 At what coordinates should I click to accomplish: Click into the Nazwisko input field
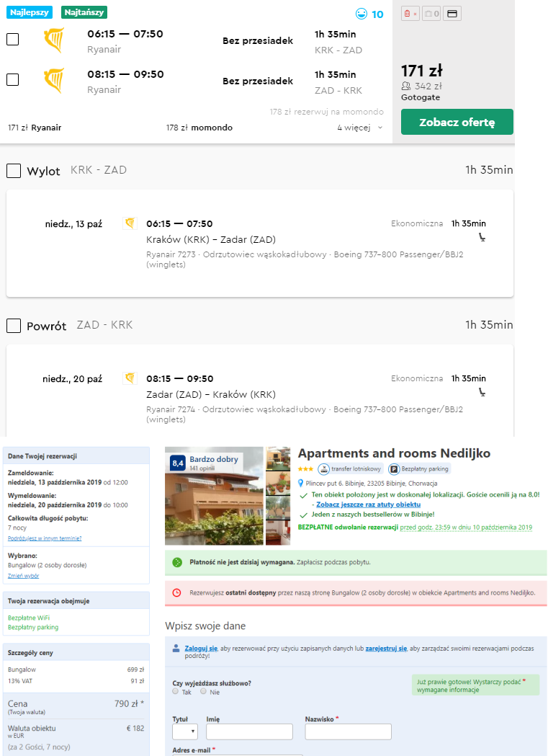348,731
